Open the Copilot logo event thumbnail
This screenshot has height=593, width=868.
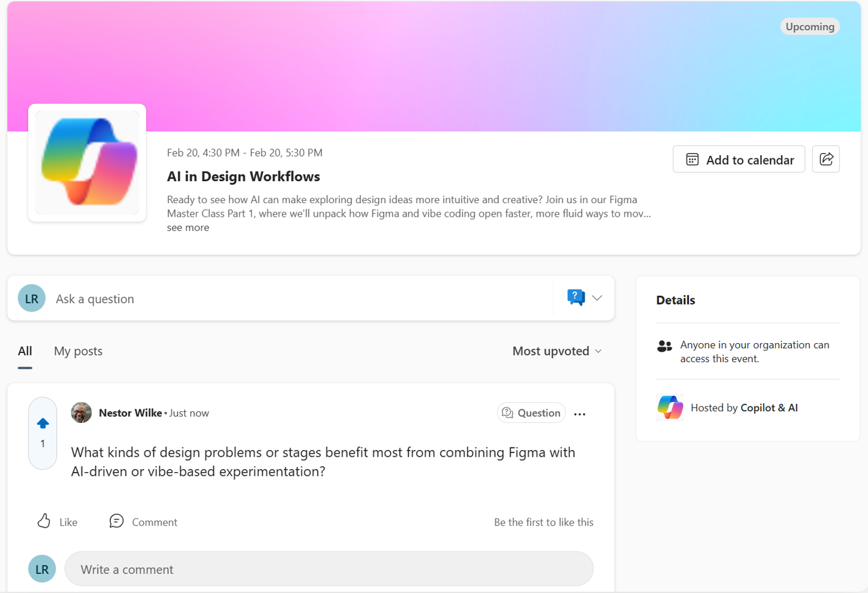pos(86,163)
